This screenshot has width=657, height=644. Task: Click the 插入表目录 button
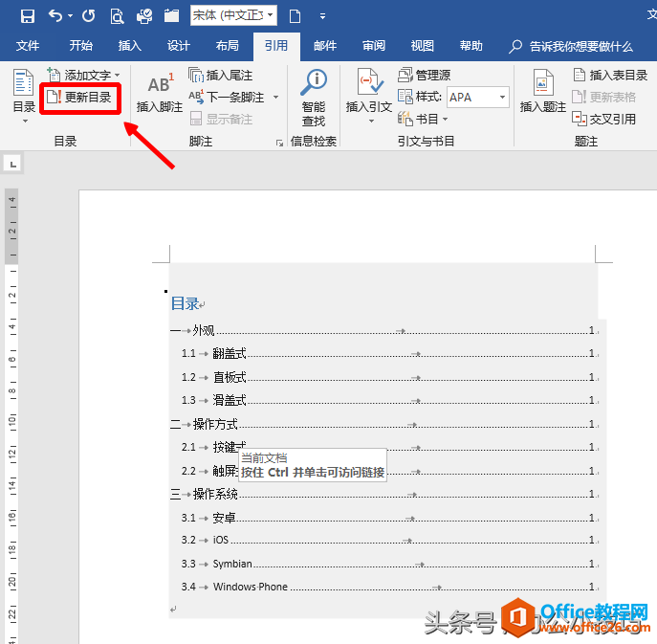[x=610, y=75]
